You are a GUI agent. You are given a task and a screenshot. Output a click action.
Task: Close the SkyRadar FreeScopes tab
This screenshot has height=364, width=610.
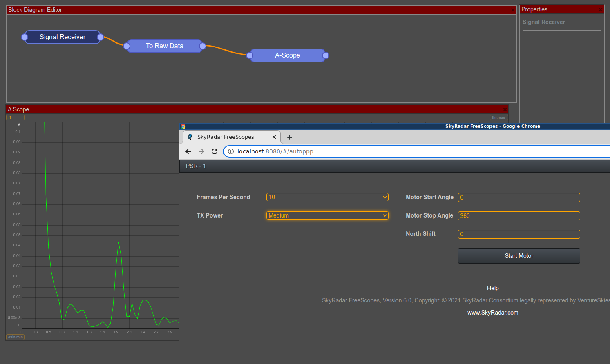[x=274, y=137]
